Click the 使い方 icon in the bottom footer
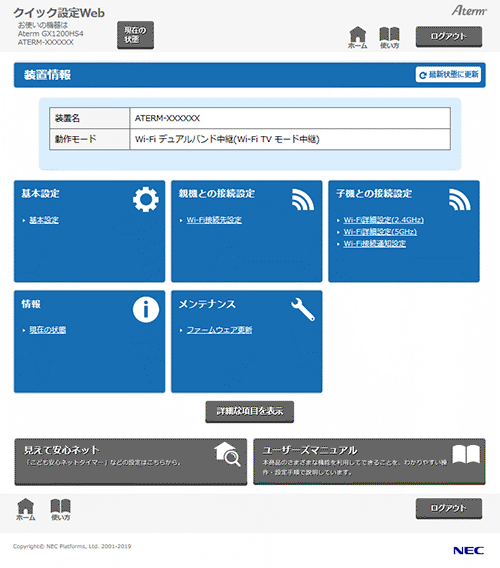Image resolution: width=500 pixels, height=568 pixels. [61, 509]
